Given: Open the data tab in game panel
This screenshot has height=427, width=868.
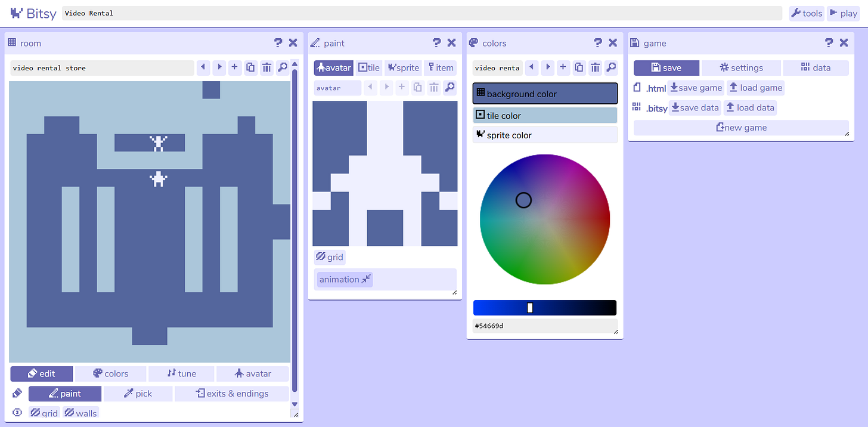Looking at the screenshot, I should coord(816,68).
